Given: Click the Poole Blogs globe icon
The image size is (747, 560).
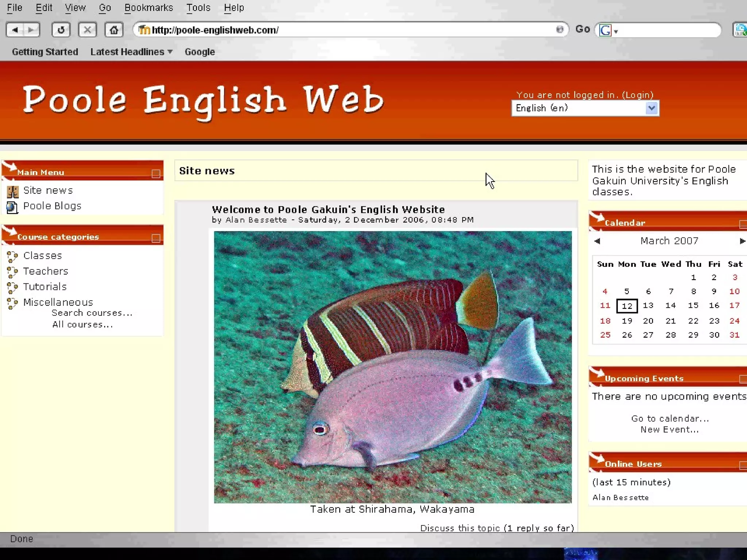Looking at the screenshot, I should [x=12, y=207].
